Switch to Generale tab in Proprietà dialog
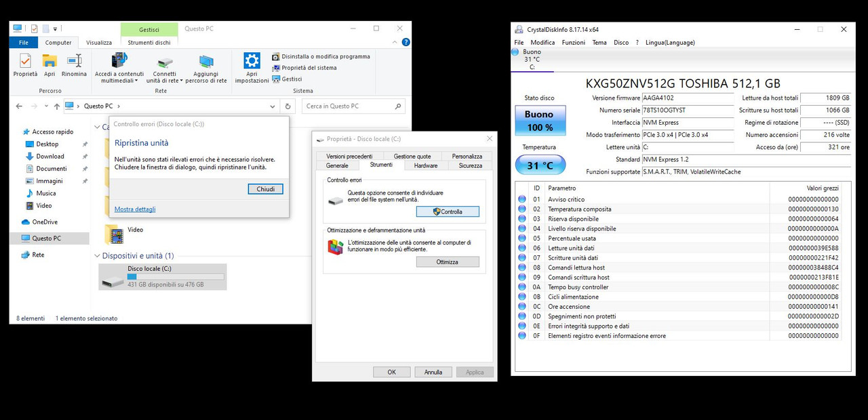 pos(337,165)
